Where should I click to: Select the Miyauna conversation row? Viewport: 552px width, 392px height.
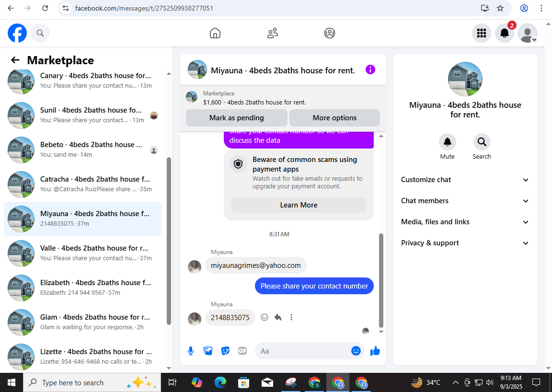pyautogui.click(x=83, y=219)
